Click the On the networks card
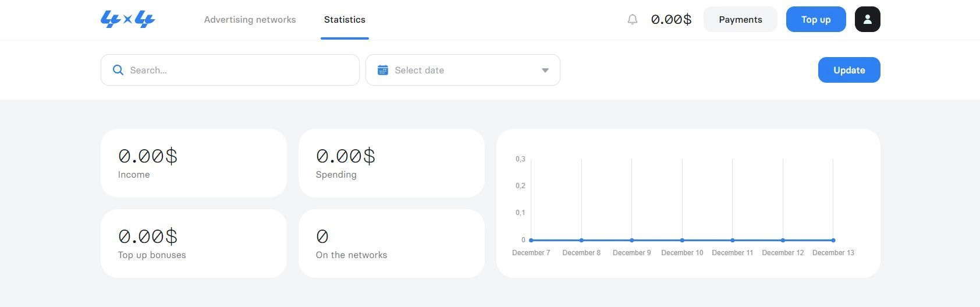Image resolution: width=980 pixels, height=307 pixels. pyautogui.click(x=391, y=244)
